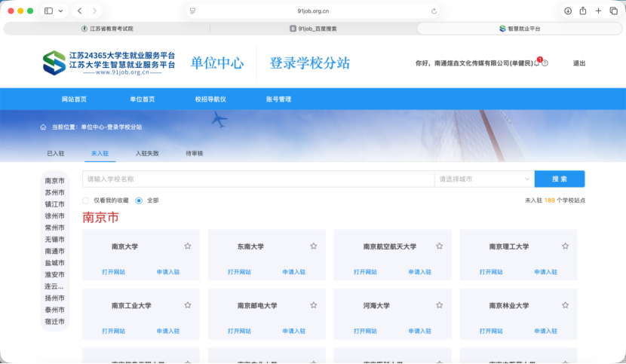Star the 东南大学 school card
Viewport: 626px width, 364px height.
[x=314, y=246]
